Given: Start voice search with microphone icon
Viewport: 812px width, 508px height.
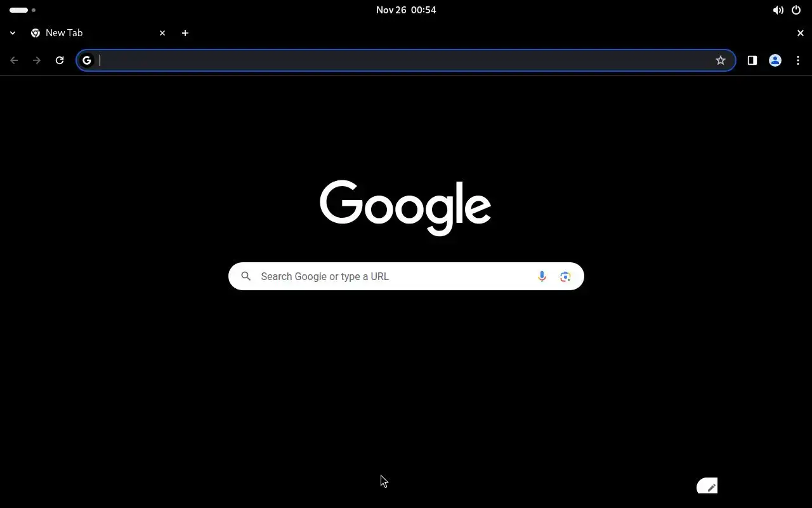Looking at the screenshot, I should [x=542, y=276].
